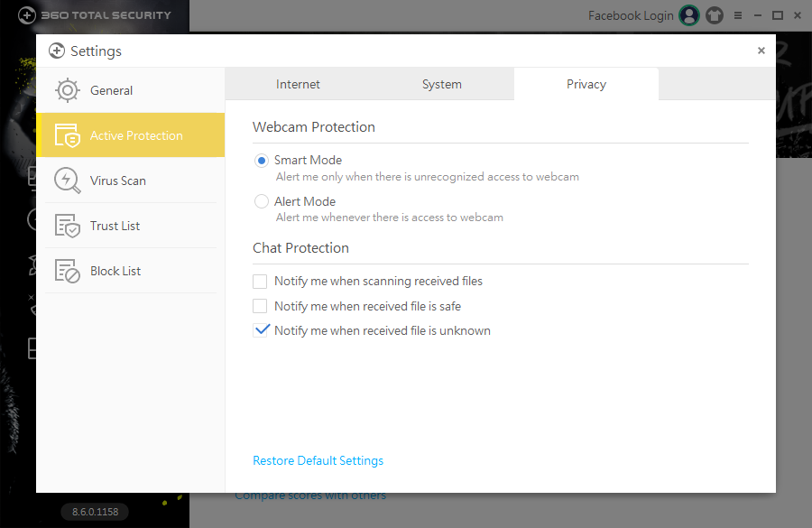Image resolution: width=812 pixels, height=528 pixels.
Task: Select Alert Mode webcam protection
Action: 262,201
